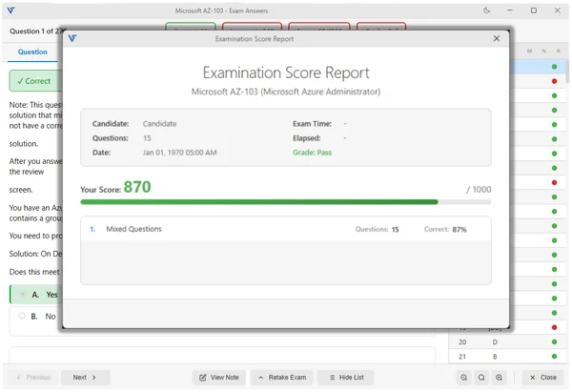The width and height of the screenshot is (572, 392).
Task: Open View Note
Action: point(219,378)
